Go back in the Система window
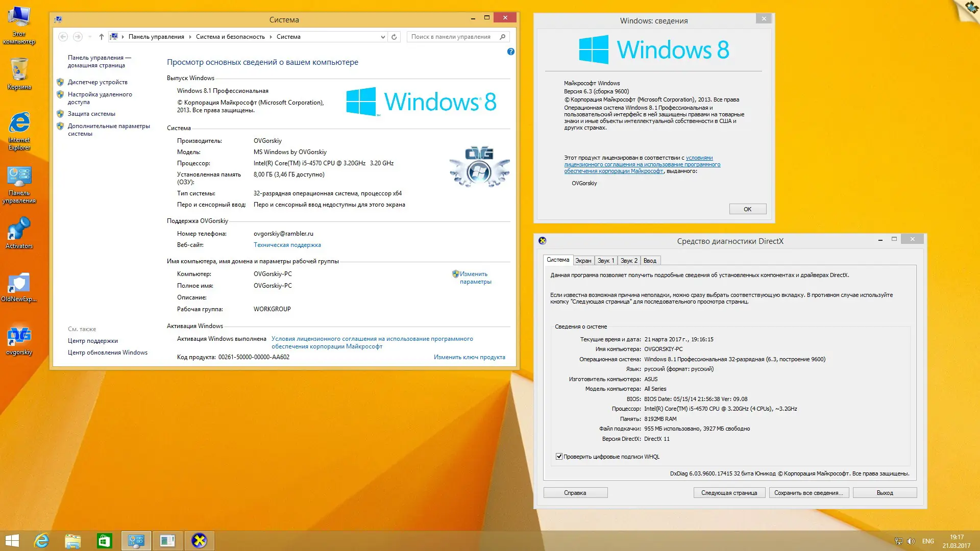 coord(63,37)
